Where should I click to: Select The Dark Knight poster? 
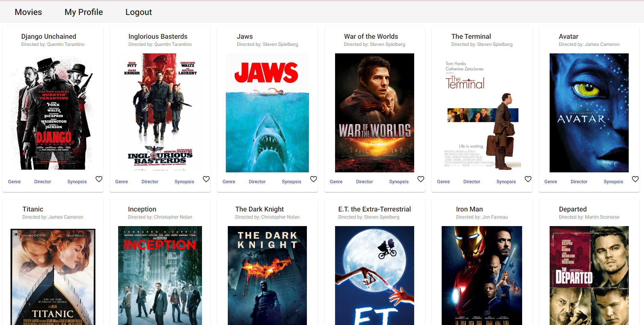point(267,275)
